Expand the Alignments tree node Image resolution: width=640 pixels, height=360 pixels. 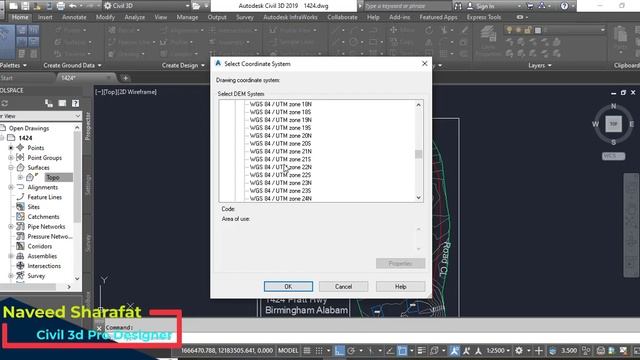point(11,187)
